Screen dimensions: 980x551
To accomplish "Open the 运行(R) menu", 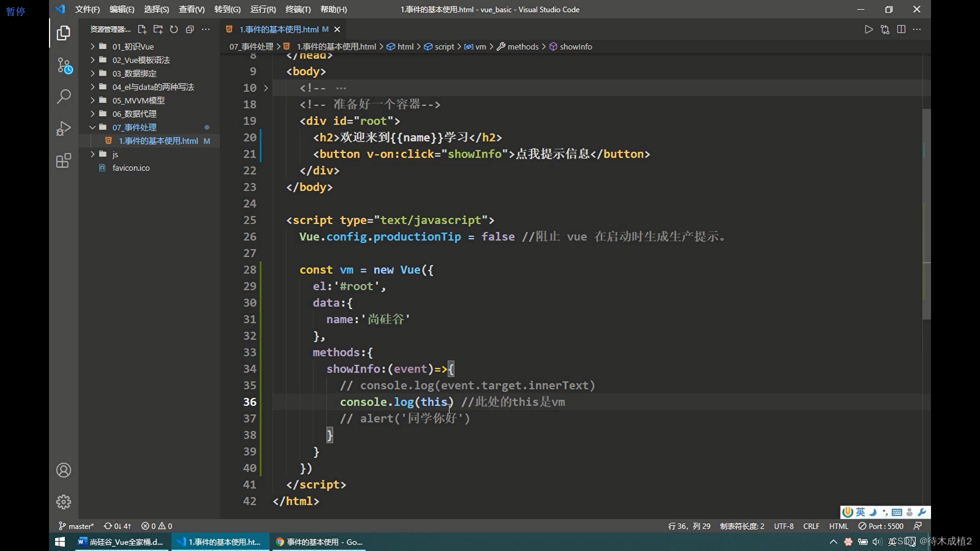I will pyautogui.click(x=263, y=9).
